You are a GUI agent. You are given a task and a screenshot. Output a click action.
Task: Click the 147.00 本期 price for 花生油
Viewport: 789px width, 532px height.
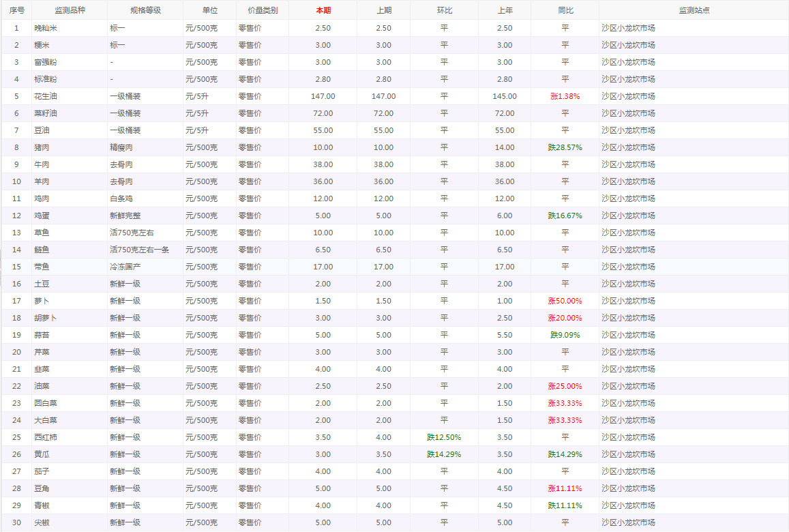[x=323, y=96]
